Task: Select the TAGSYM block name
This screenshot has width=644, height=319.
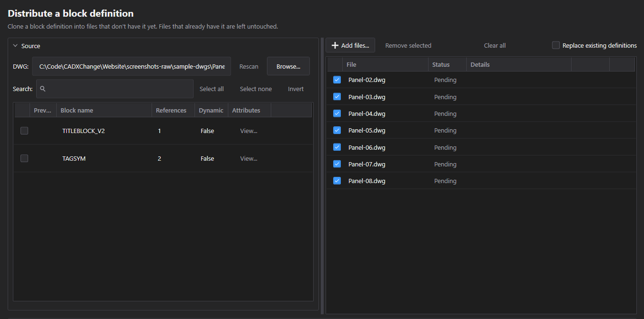Action: 74,158
